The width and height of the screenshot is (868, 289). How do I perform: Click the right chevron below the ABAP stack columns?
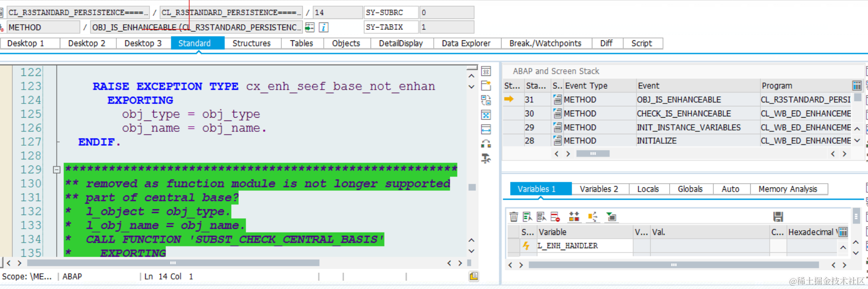pos(568,154)
